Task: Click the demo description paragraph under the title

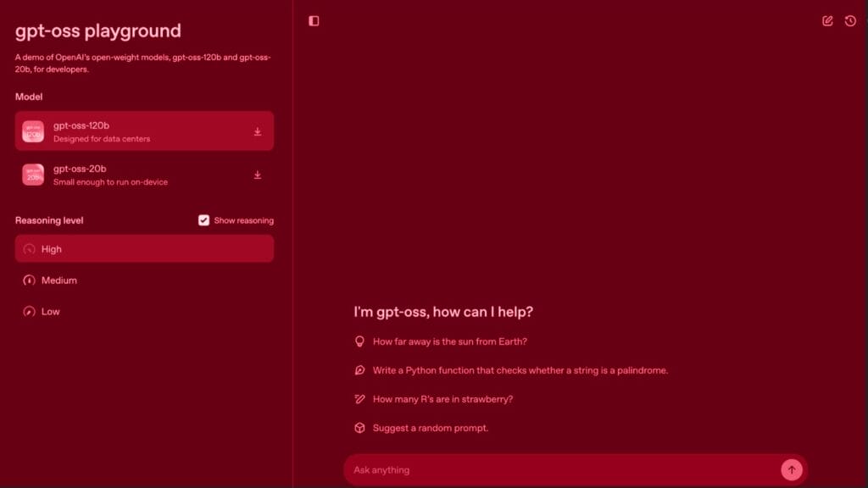Action: pyautogui.click(x=142, y=63)
